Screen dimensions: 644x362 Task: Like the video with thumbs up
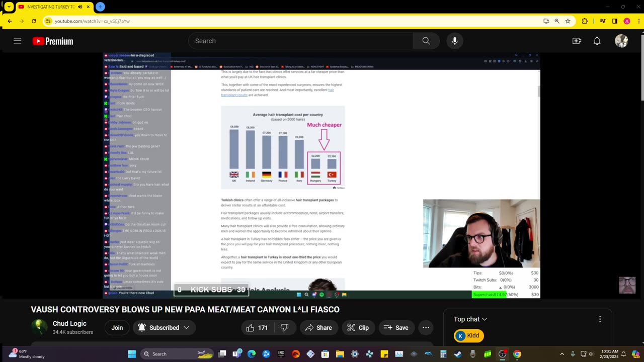(257, 328)
